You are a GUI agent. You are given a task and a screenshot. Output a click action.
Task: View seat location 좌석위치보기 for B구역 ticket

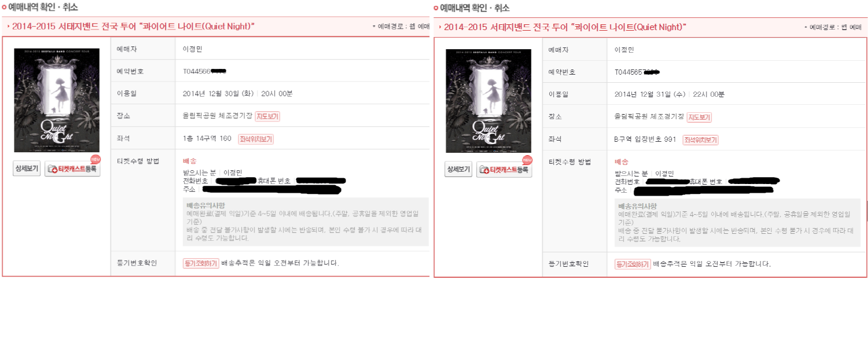tap(700, 140)
